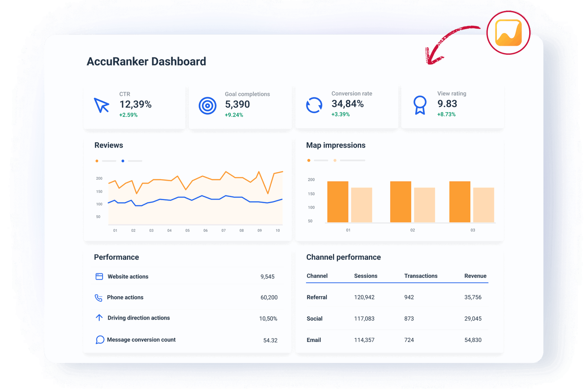Toggle the dark orange Map impressions series
The height and width of the screenshot is (389, 588).
pyautogui.click(x=309, y=160)
